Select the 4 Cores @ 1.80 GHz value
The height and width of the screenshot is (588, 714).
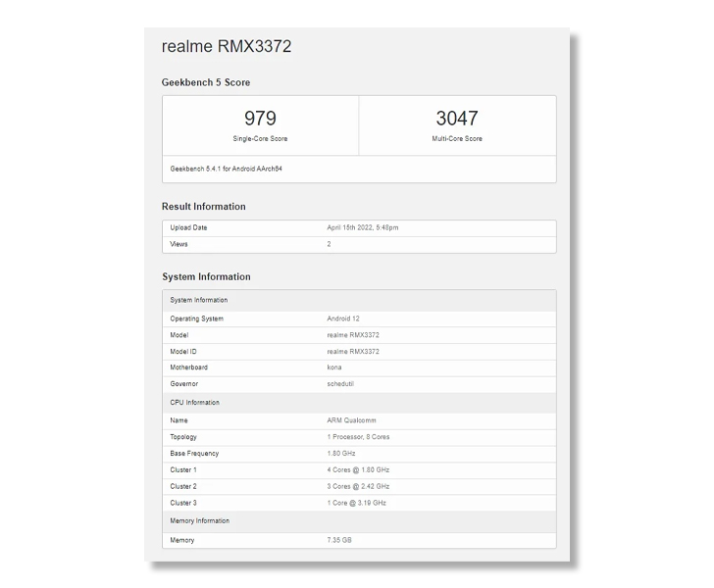(358, 469)
